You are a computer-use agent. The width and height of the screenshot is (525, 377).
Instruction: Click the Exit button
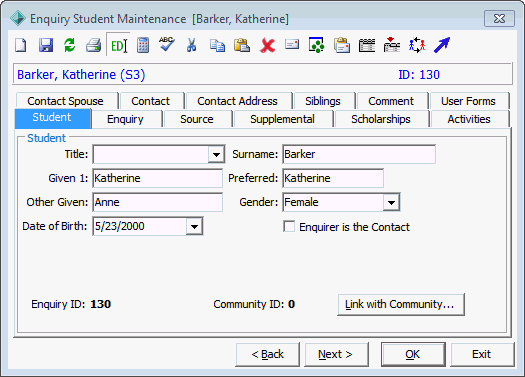(482, 354)
